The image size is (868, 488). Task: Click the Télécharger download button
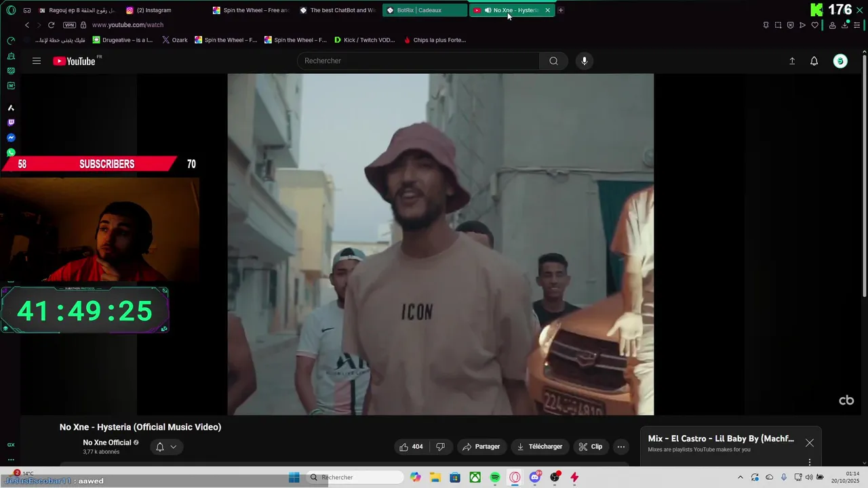[540, 447]
